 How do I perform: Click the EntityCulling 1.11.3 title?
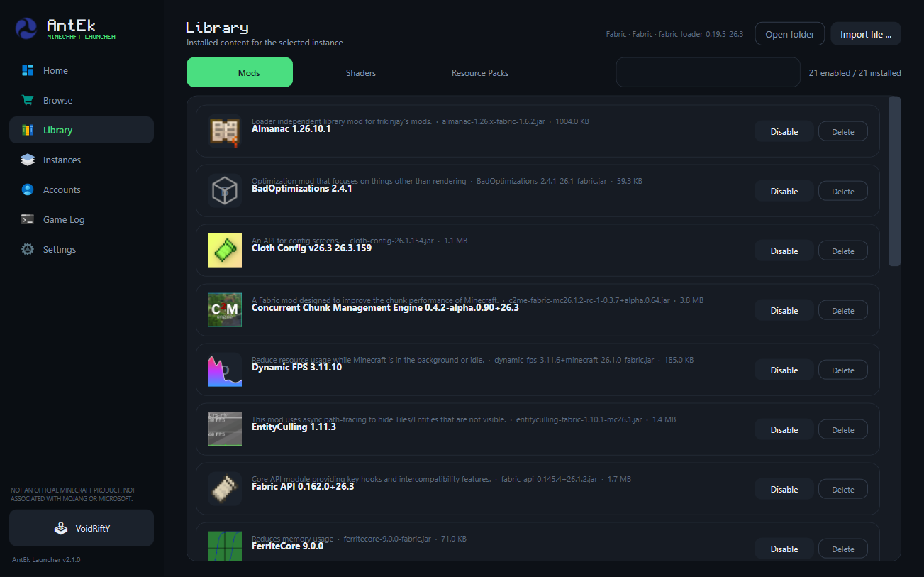pyautogui.click(x=294, y=427)
